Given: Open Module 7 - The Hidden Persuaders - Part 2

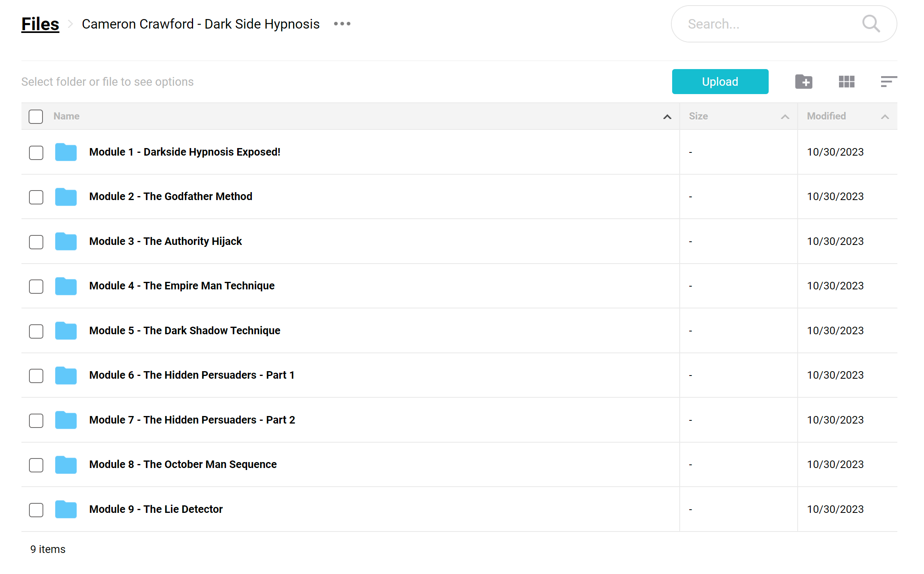Looking at the screenshot, I should tap(192, 420).
